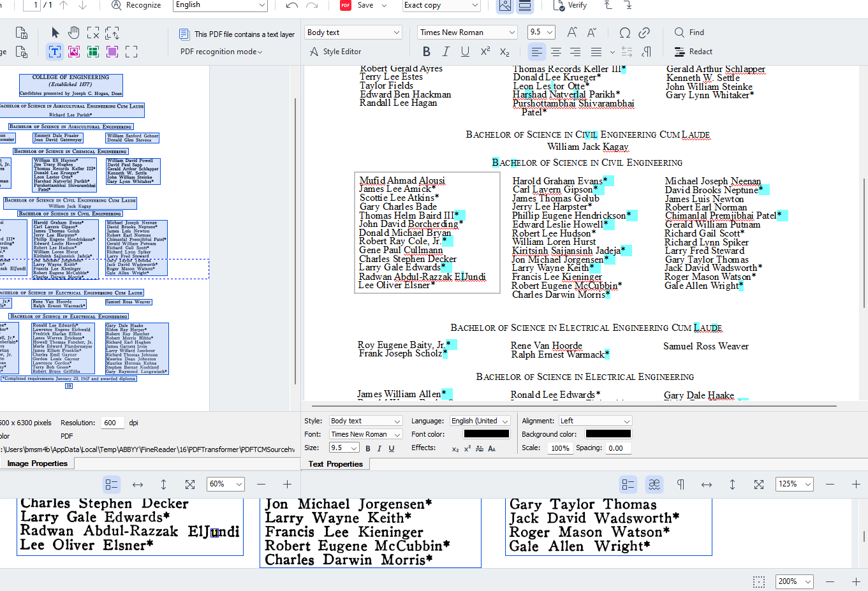Click the superscript icon in toolbar
Viewport: 868px width, 591px height.
485,52
